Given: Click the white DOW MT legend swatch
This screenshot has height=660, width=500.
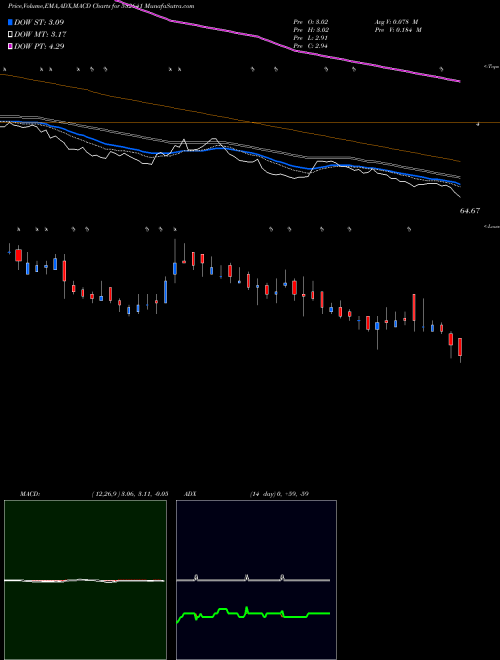Looking at the screenshot, I should point(11,35).
